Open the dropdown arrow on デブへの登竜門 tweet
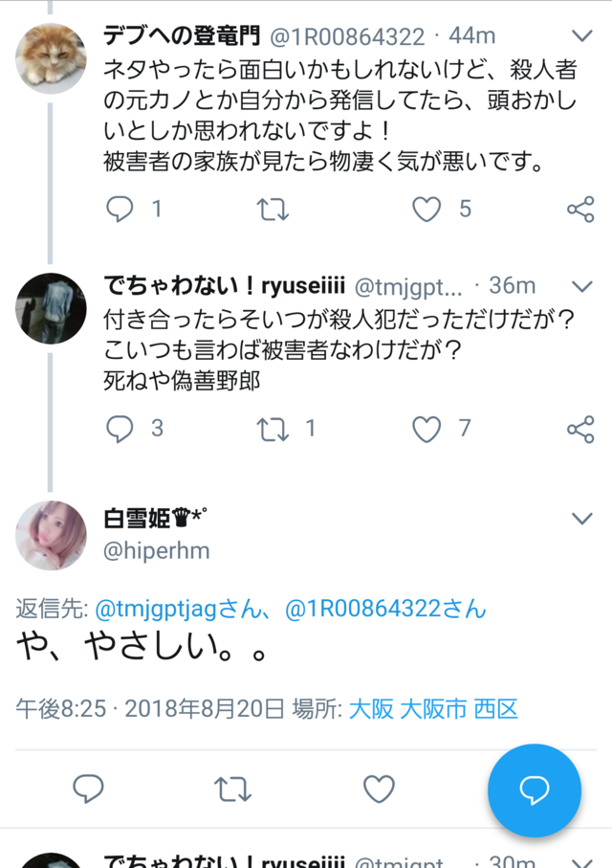The height and width of the screenshot is (868, 612). (x=581, y=37)
